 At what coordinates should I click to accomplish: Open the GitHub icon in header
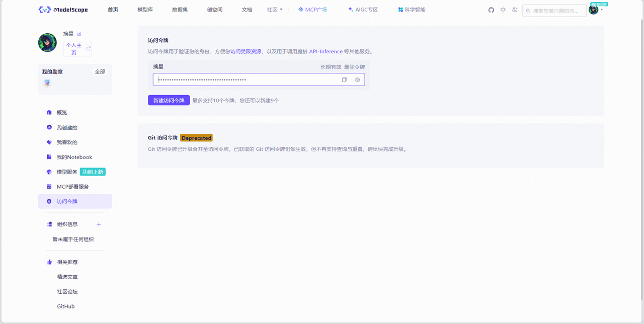[491, 10]
